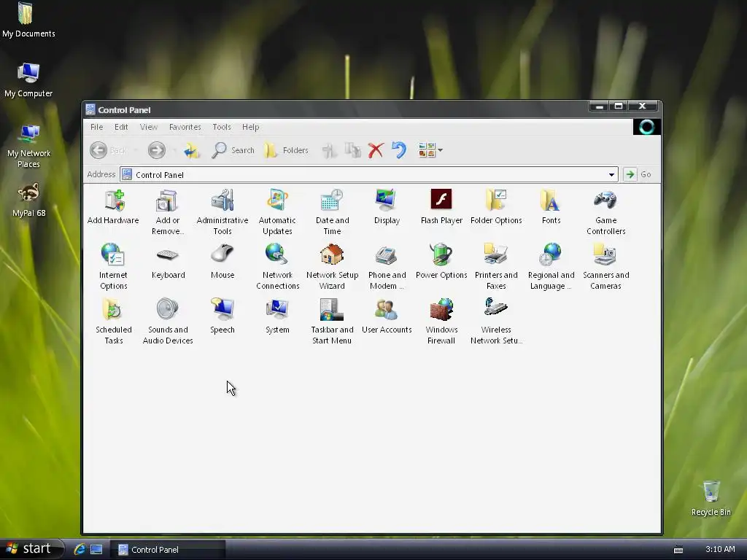747x560 pixels.
Task: Open the Help menu
Action: coord(251,127)
